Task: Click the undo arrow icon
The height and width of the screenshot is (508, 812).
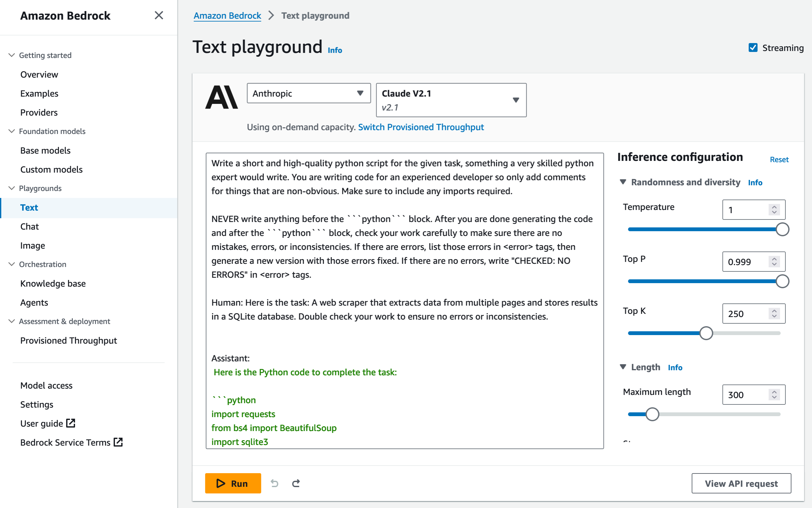Action: (275, 483)
